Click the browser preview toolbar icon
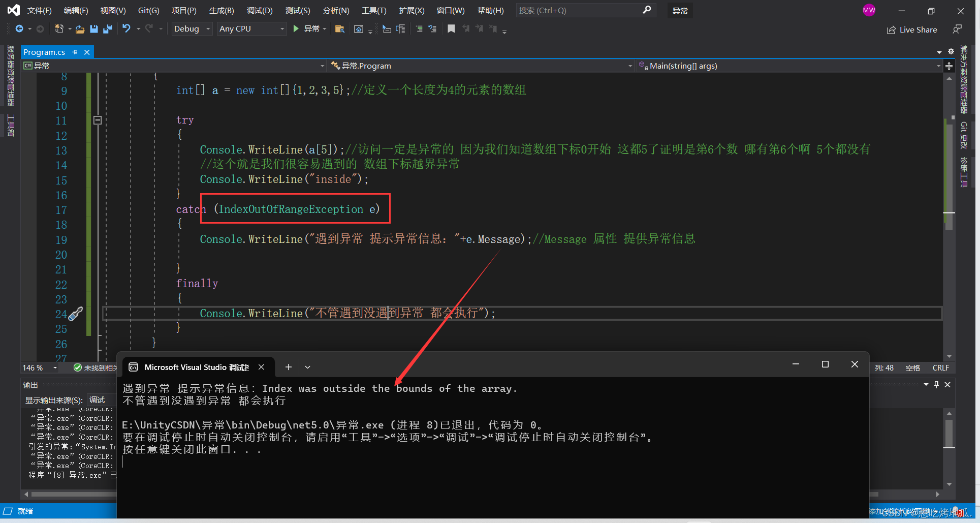The width and height of the screenshot is (980, 523). click(x=359, y=29)
